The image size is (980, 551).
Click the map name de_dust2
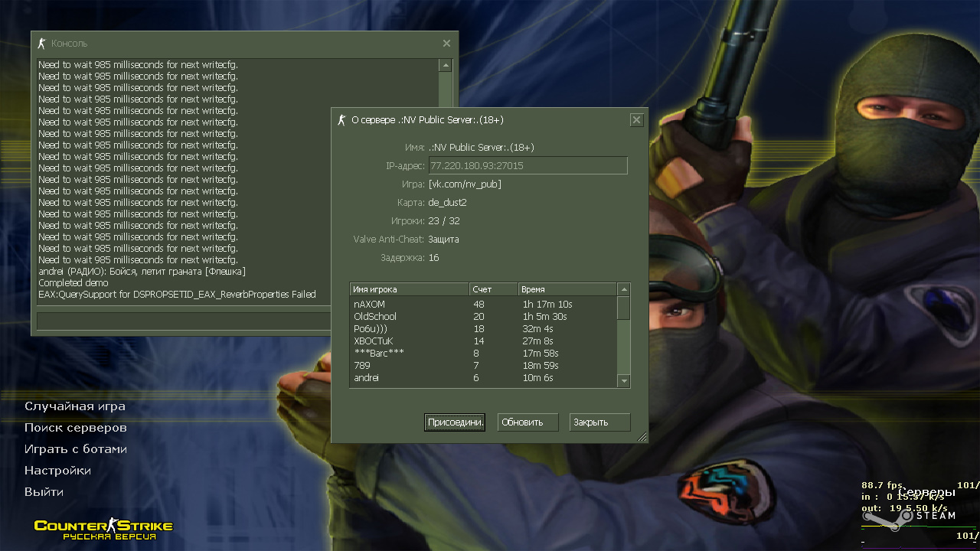[448, 203]
